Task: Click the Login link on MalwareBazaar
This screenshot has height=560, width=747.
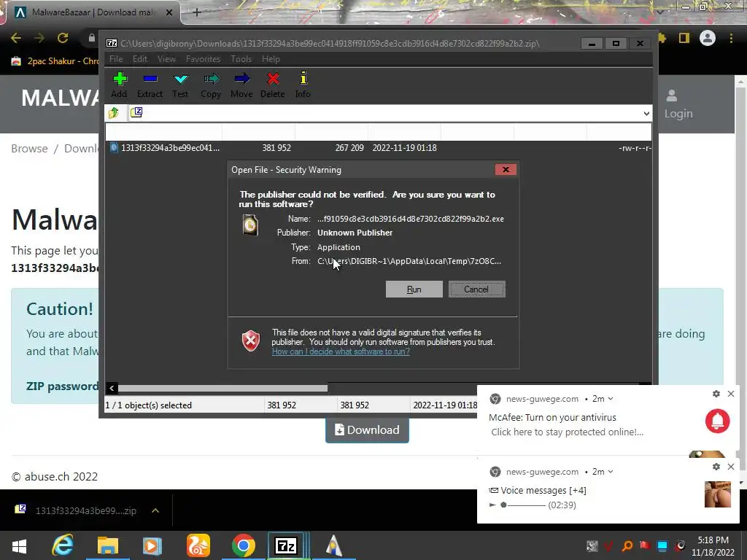Action: point(678,105)
